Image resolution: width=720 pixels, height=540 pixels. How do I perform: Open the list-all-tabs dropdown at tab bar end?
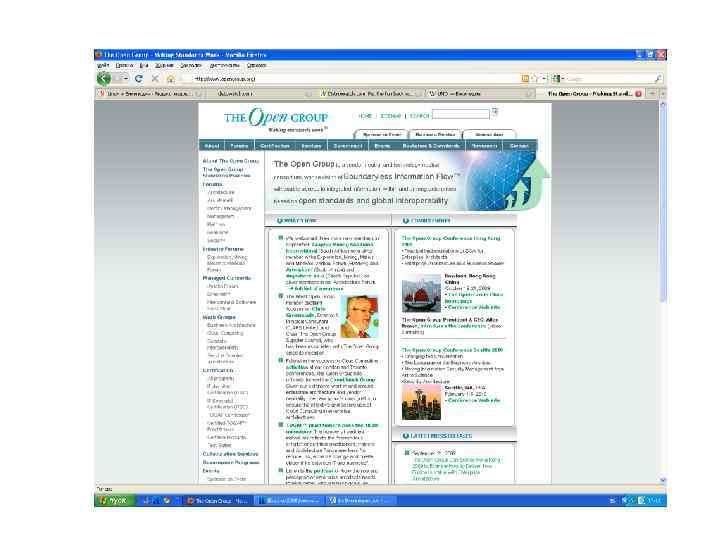point(663,94)
